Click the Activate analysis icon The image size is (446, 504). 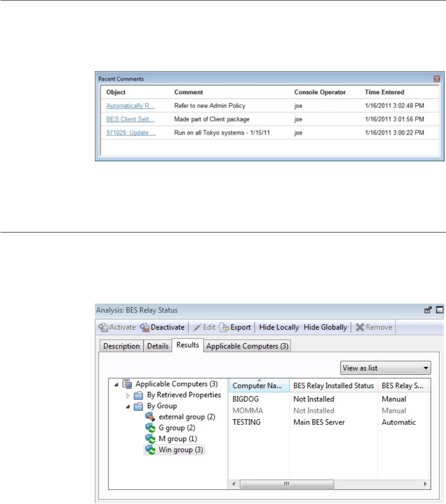coord(103,327)
